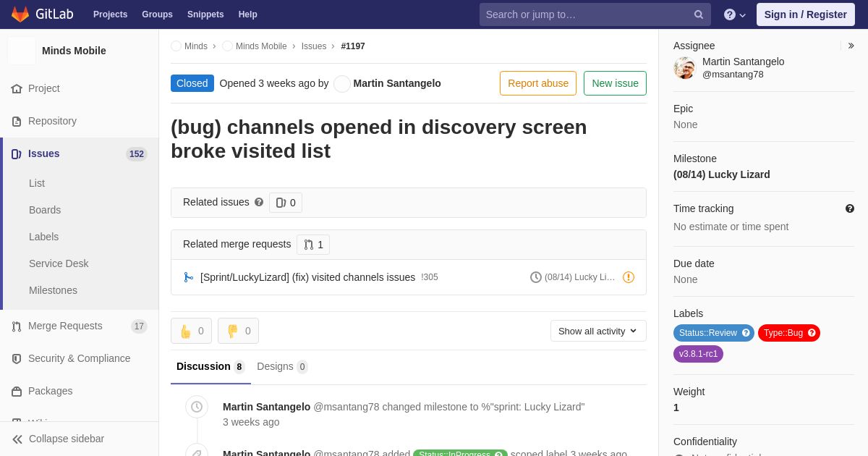Click the Type::Bug label help icon
The width and height of the screenshot is (868, 456).
[812, 333]
